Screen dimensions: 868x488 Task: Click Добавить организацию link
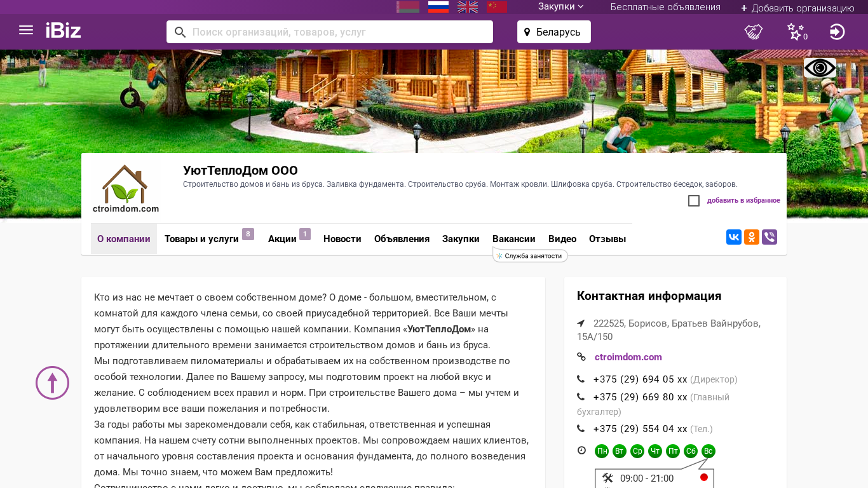pos(797,8)
